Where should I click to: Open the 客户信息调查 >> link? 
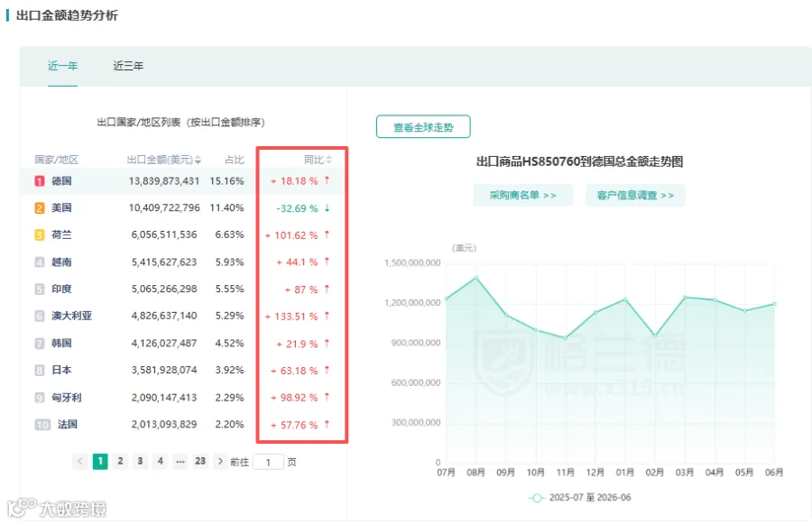click(635, 195)
